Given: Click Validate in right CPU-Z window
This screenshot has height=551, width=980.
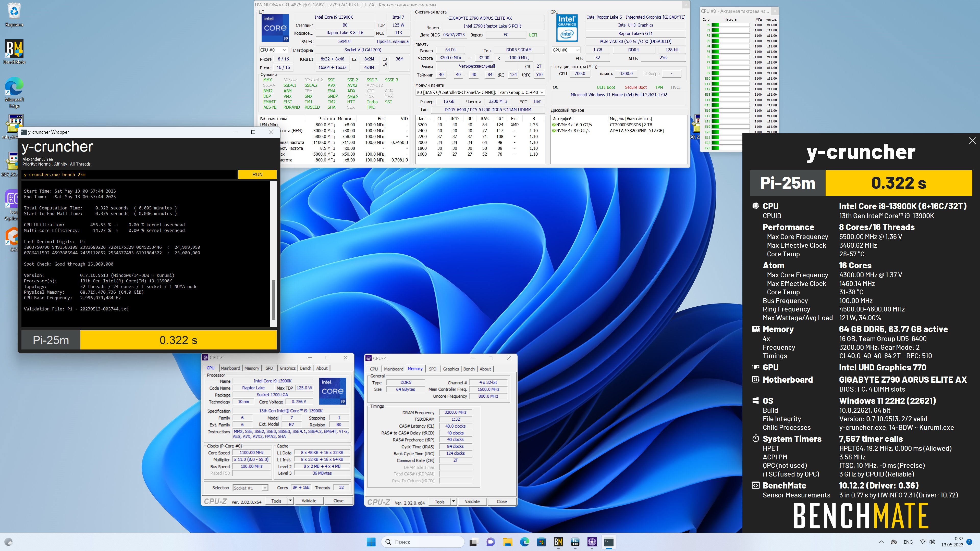Looking at the screenshot, I should (472, 502).
